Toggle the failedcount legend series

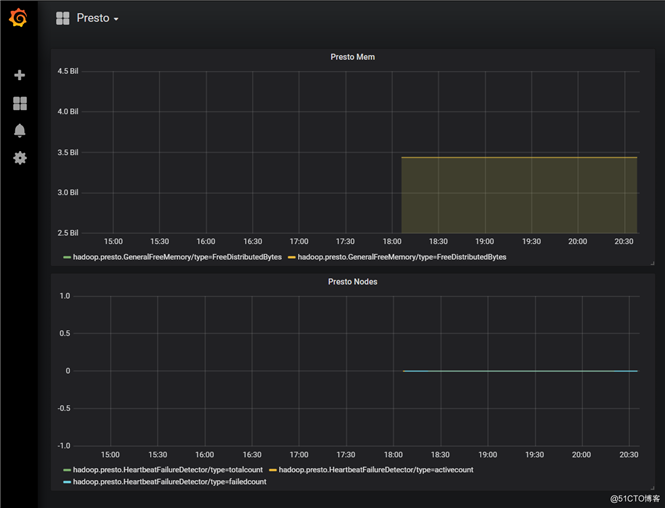[x=170, y=482]
